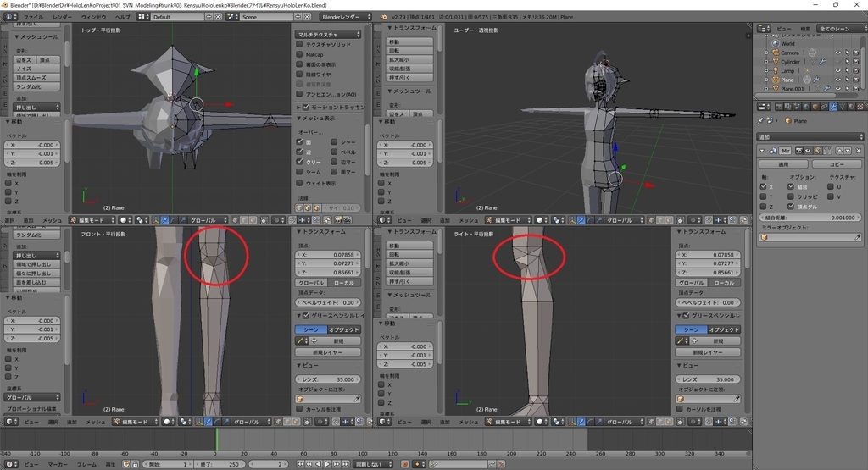Open the World properties globe tab

pos(806,107)
